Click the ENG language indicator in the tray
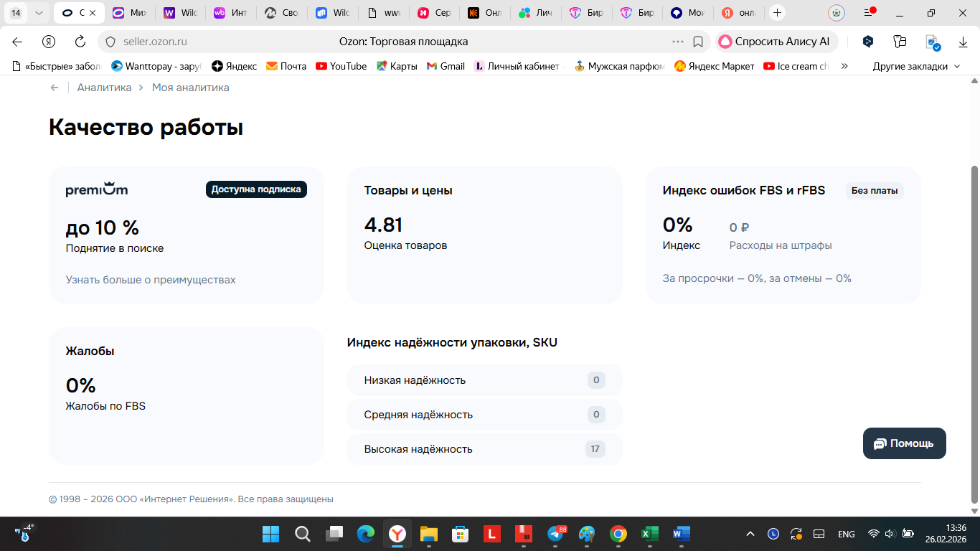Image resolution: width=980 pixels, height=551 pixels. pos(847,534)
